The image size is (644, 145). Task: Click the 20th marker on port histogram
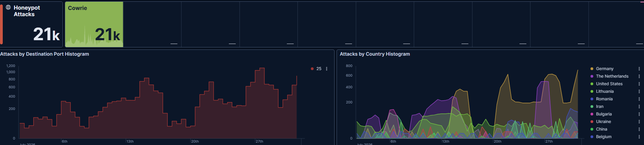(x=195, y=141)
